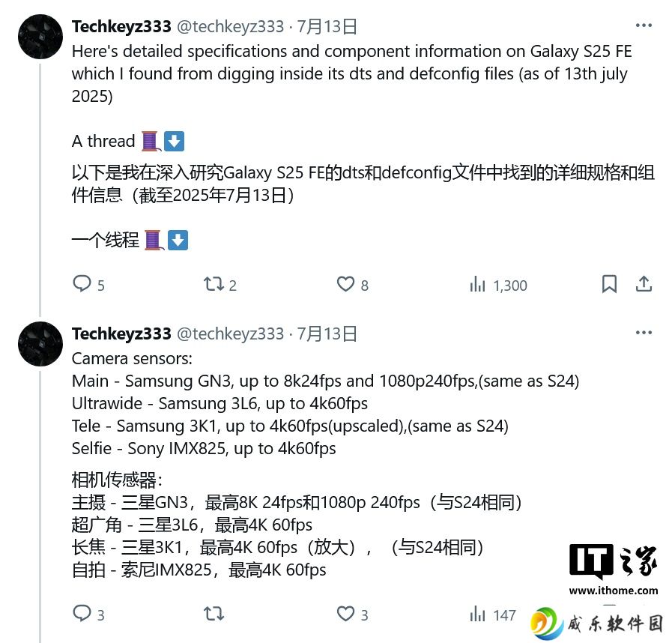Screen dimensions: 672x643
Task: Click the www.ithome.com watermark
Action: (x=614, y=591)
